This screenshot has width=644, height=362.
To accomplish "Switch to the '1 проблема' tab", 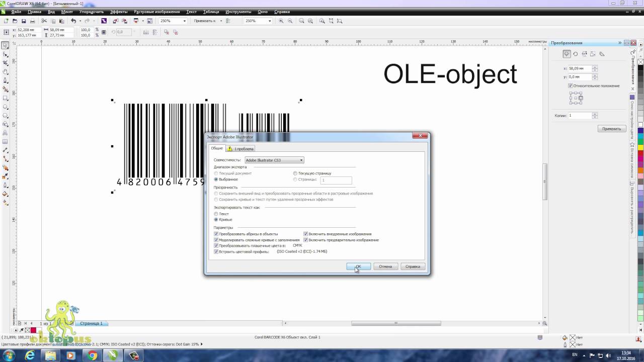I will coord(240,149).
